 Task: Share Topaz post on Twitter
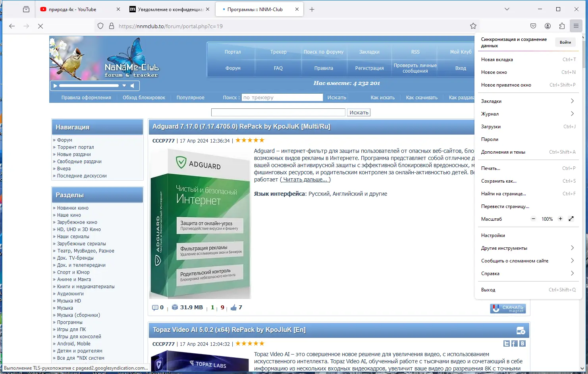[507, 343]
